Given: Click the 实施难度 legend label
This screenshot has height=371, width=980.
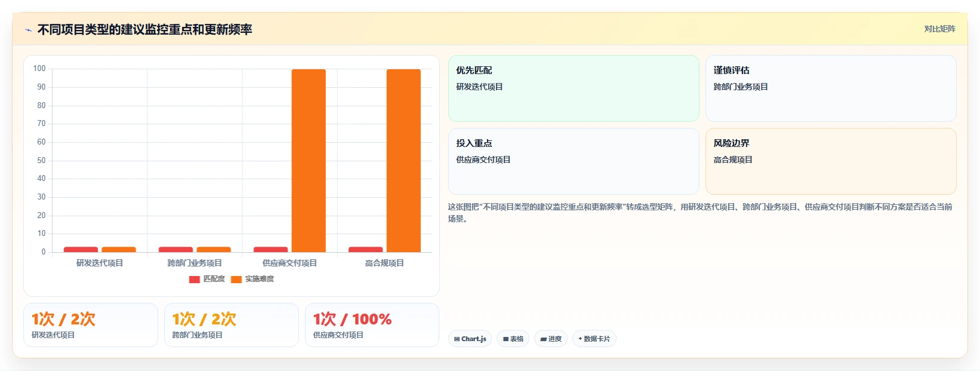Looking at the screenshot, I should 260,279.
